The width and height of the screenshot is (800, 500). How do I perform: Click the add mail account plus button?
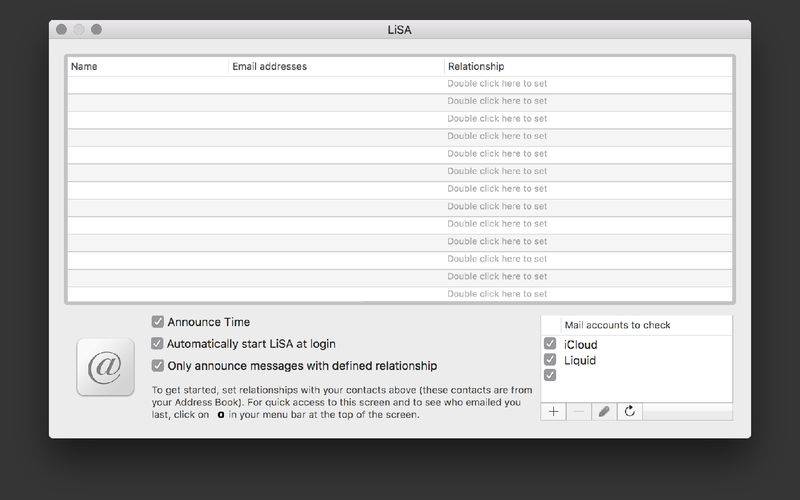coord(553,412)
